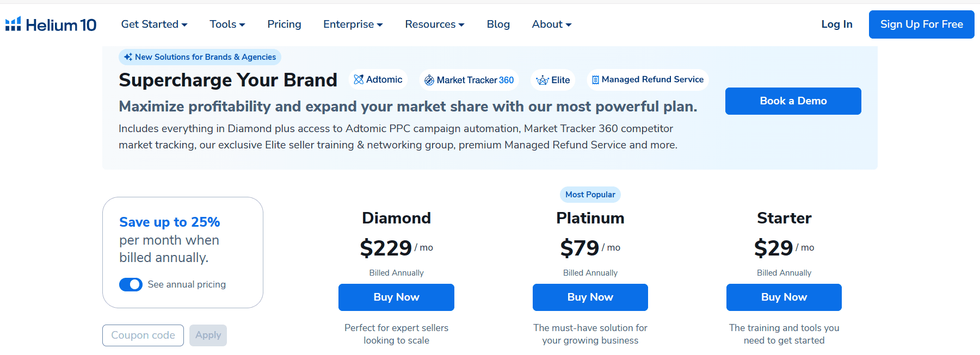Go to the Pricing page
This screenshot has width=980, height=355.
point(284,24)
